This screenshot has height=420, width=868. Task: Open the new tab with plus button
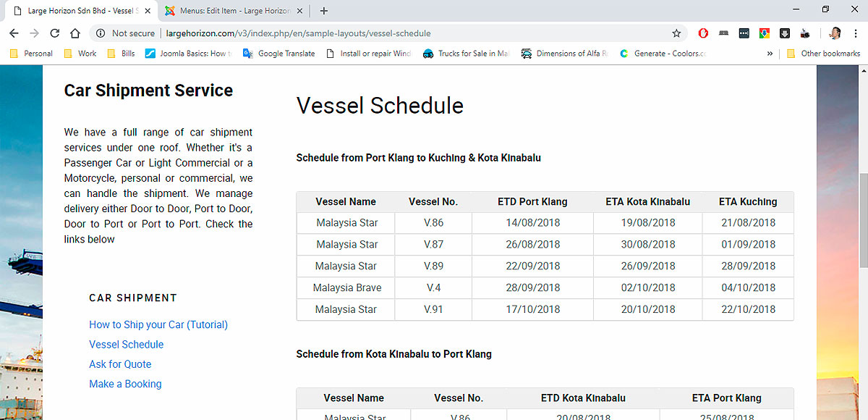(x=323, y=11)
